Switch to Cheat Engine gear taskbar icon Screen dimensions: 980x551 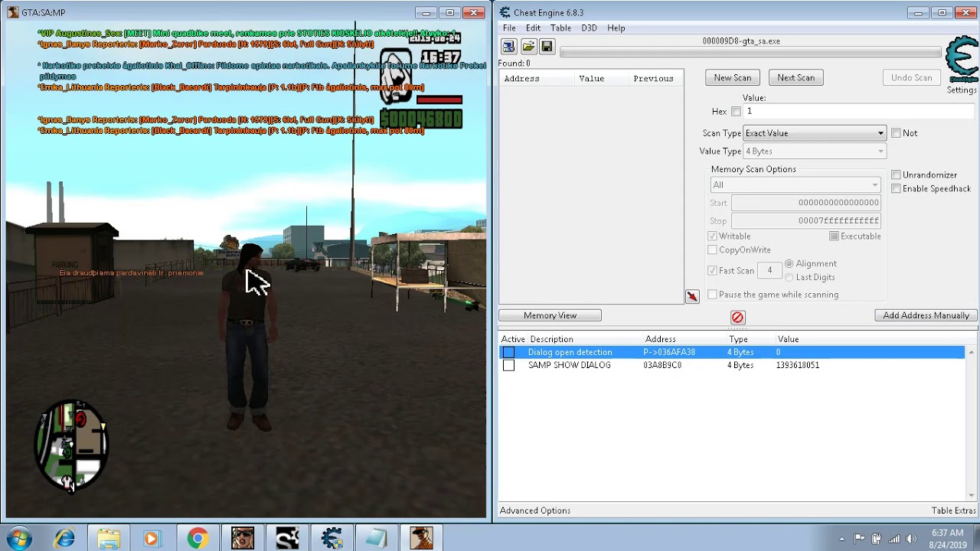332,539
